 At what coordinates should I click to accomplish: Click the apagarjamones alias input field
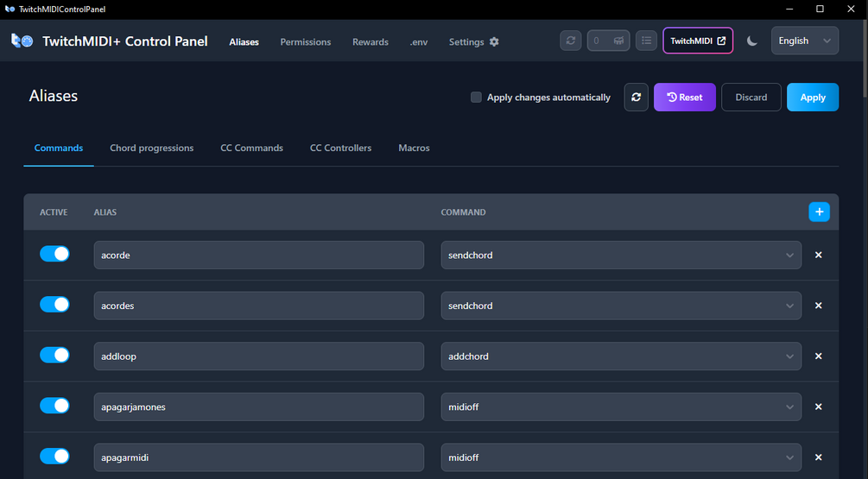[x=259, y=407]
